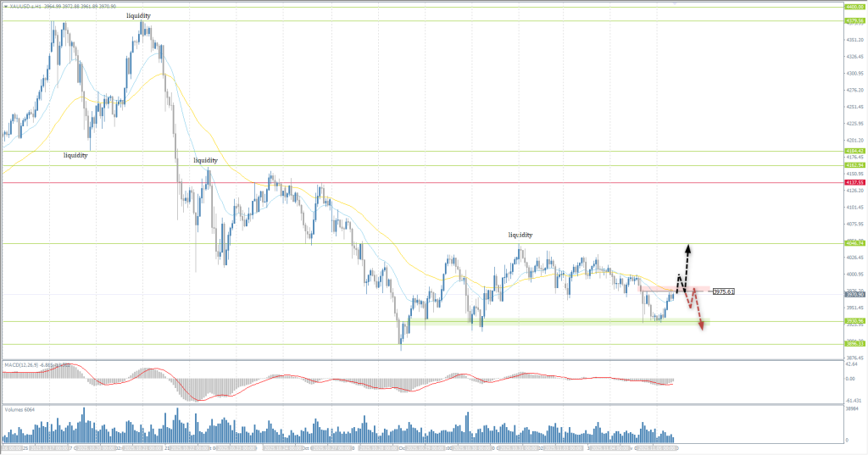Click the XAUUSD chart title dropdown arrow

click(x=4, y=4)
